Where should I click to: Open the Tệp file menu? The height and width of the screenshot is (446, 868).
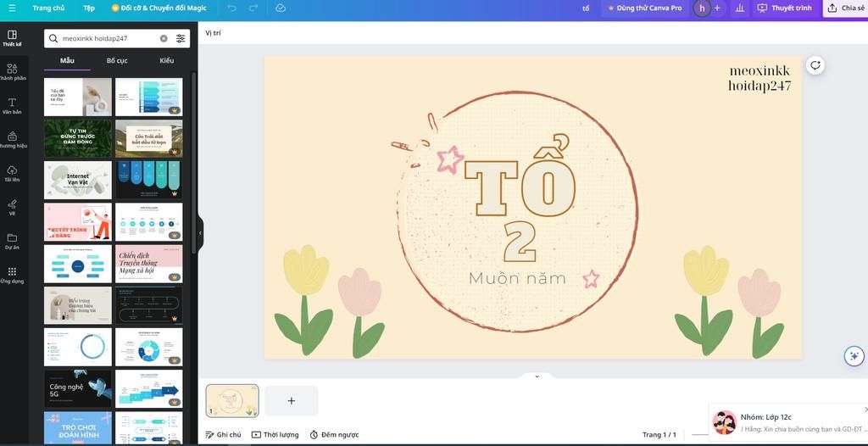tap(88, 8)
